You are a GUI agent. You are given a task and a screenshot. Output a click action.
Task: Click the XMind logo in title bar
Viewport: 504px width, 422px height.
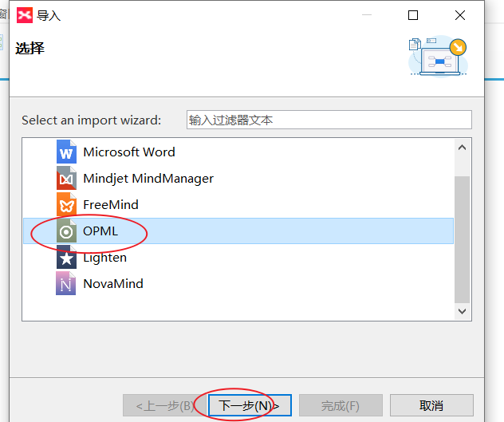[x=25, y=15]
